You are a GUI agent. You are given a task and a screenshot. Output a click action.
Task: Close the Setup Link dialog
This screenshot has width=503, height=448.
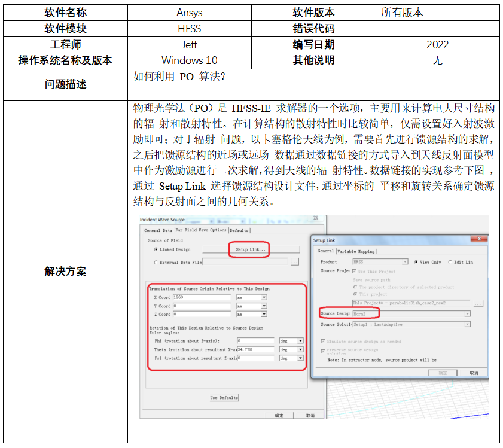pyautogui.click(x=478, y=240)
